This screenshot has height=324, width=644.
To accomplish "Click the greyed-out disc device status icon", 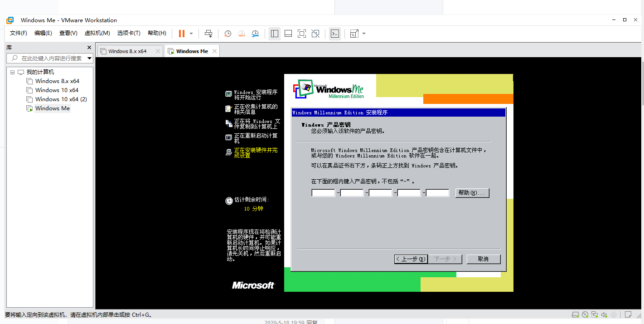I will [x=614, y=314].
